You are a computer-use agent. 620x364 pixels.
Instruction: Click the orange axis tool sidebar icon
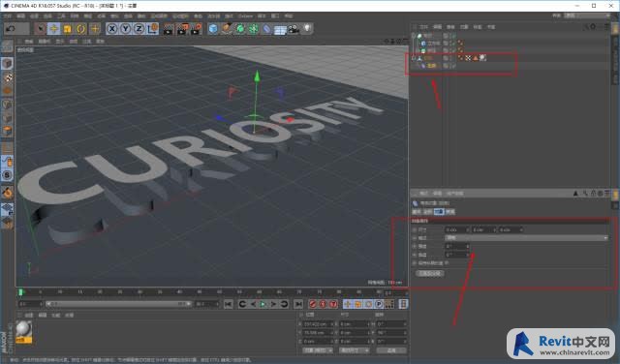pos(7,193)
